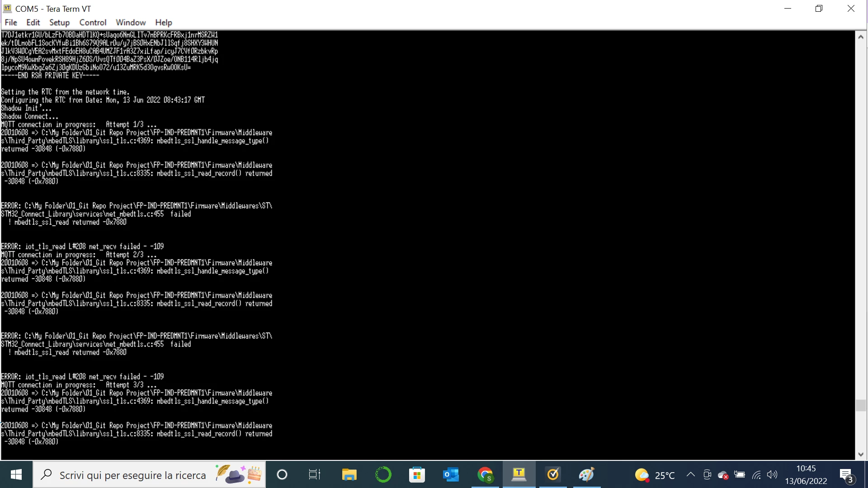868x488 pixels.
Task: Open the Windows Start menu
Action: (x=16, y=474)
